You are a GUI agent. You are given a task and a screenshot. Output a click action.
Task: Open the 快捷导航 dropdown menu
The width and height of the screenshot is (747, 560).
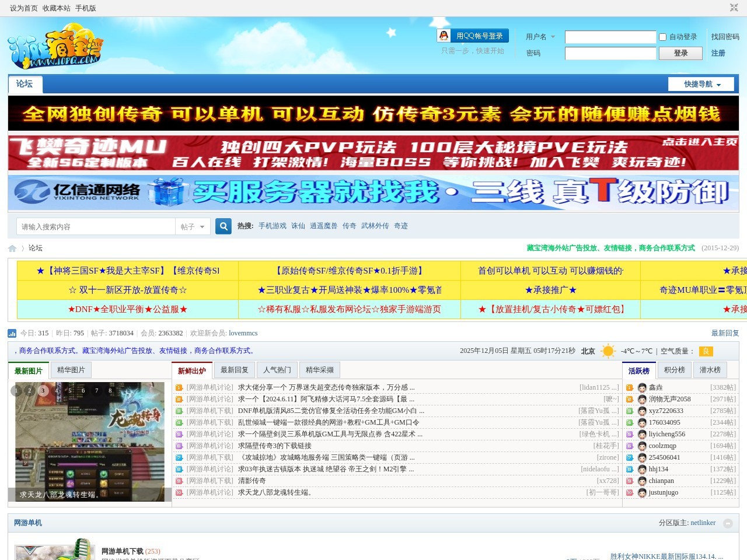point(701,84)
